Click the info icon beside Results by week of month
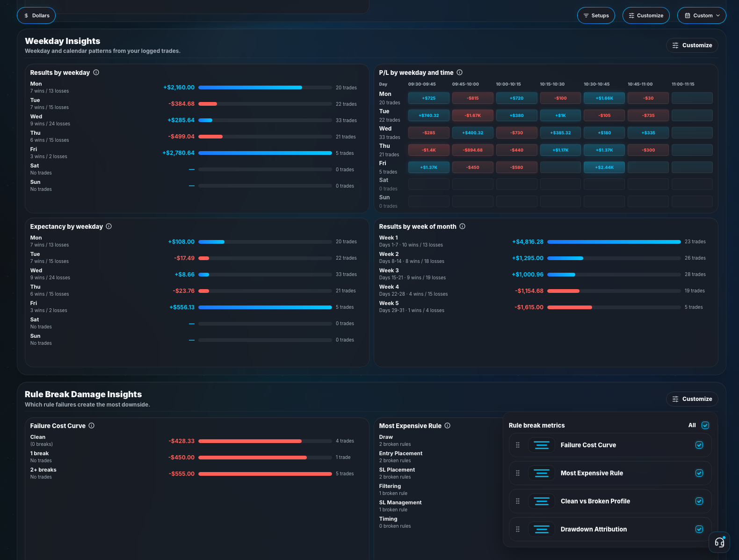739x560 pixels. tap(462, 226)
